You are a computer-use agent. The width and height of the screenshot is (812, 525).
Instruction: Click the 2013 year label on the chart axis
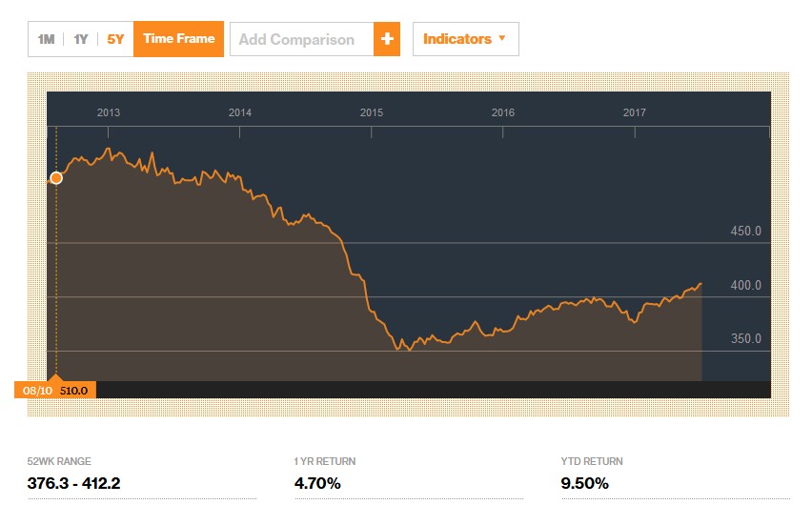(x=109, y=112)
